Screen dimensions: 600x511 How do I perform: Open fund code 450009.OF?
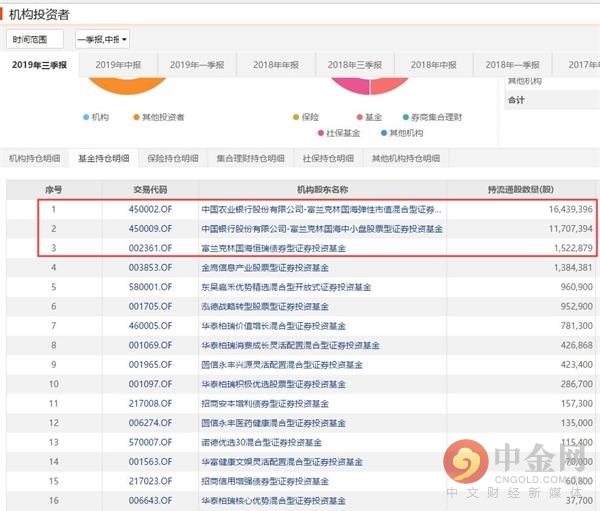coord(150,229)
